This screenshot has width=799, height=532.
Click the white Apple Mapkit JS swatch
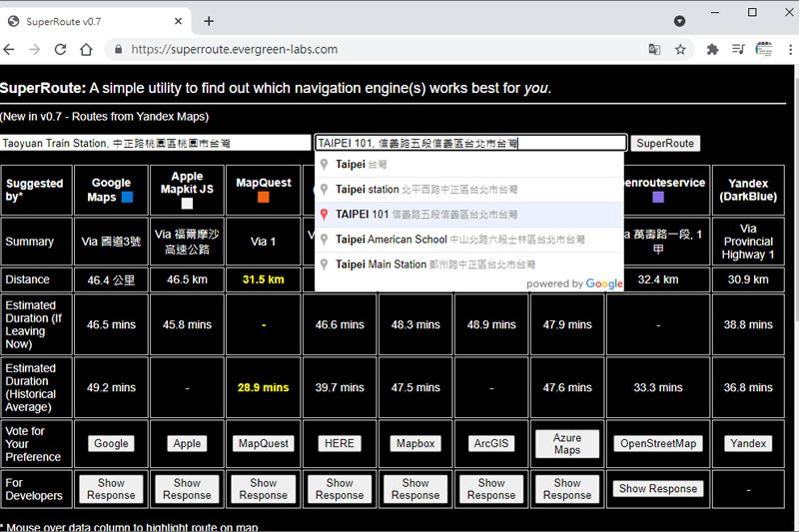[187, 204]
